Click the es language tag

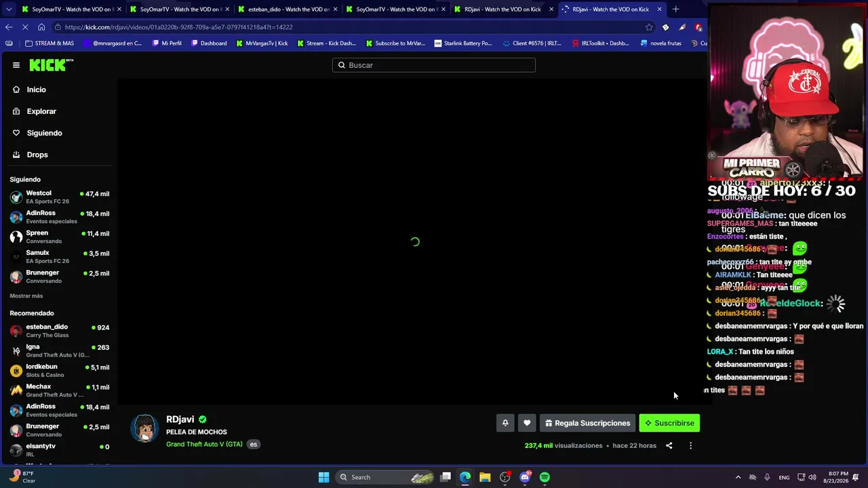pos(254,445)
